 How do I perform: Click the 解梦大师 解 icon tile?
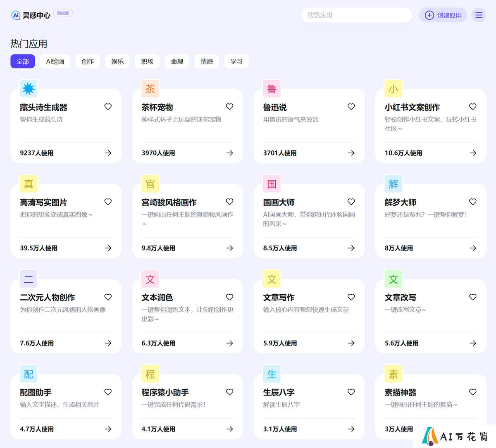[393, 183]
